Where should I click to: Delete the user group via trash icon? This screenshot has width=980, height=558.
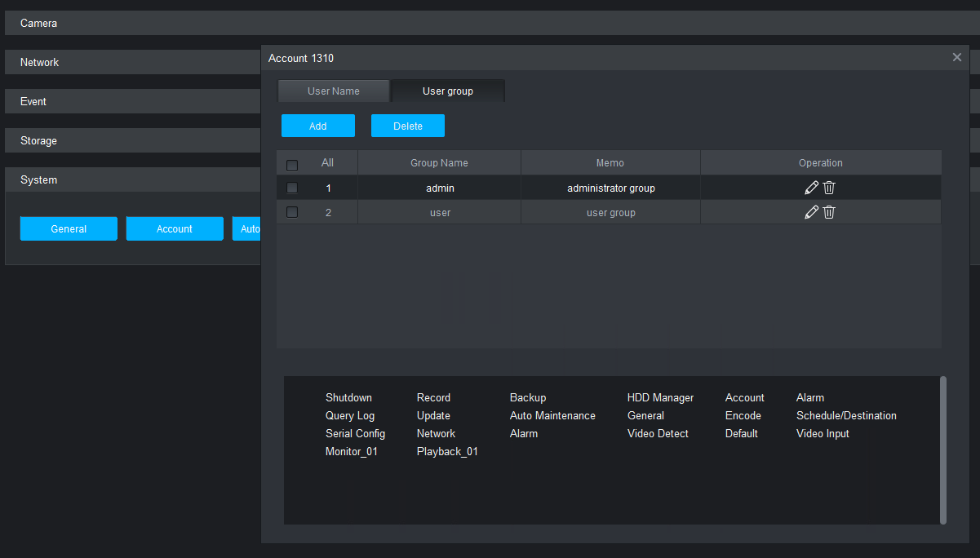(x=829, y=212)
